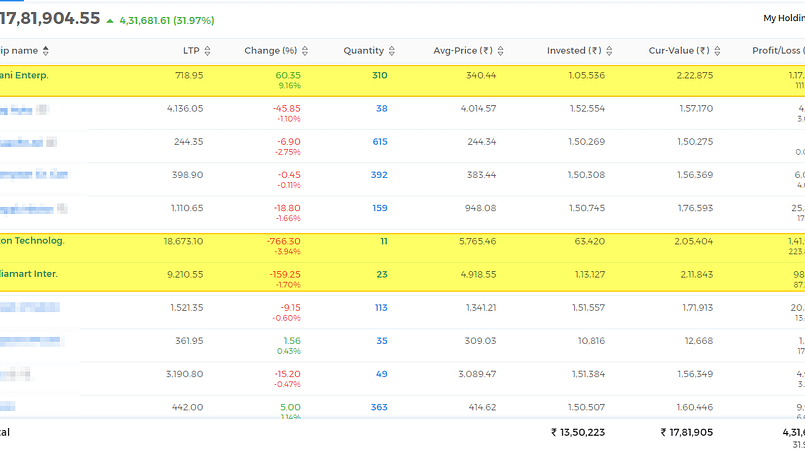Sort by Avg-Price arrows
This screenshot has width=805, height=452.
[501, 51]
